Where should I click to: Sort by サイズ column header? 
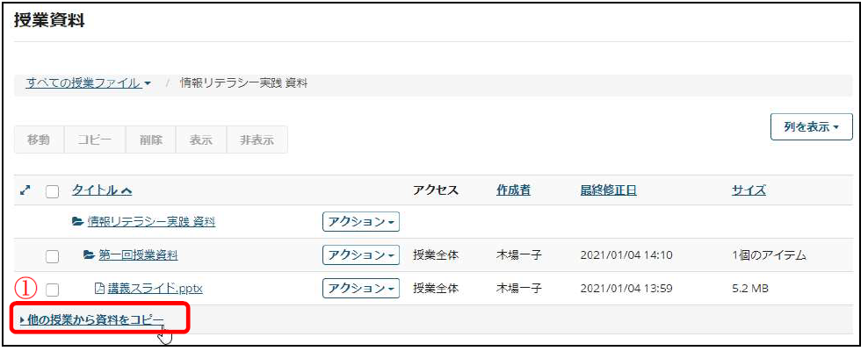(749, 190)
